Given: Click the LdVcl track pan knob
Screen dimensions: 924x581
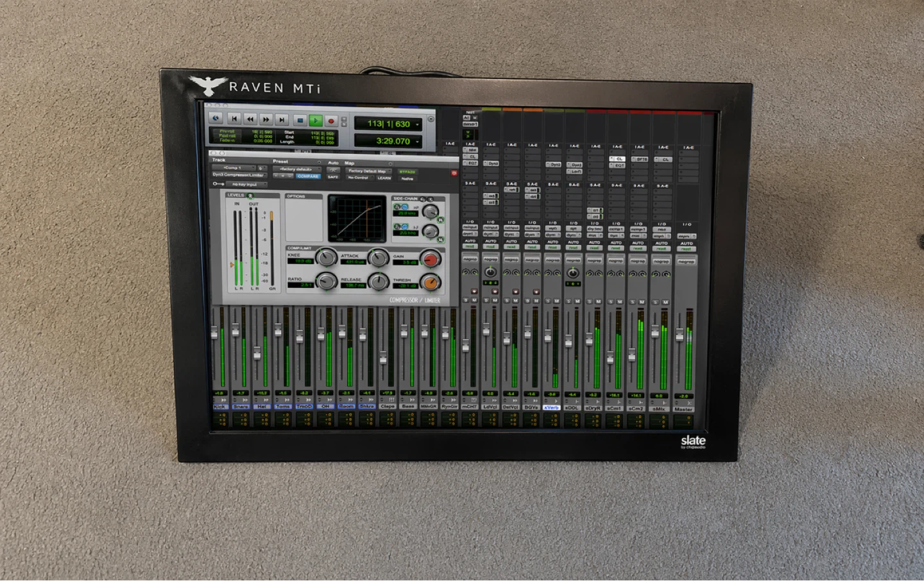Looking at the screenshot, I should [491, 272].
